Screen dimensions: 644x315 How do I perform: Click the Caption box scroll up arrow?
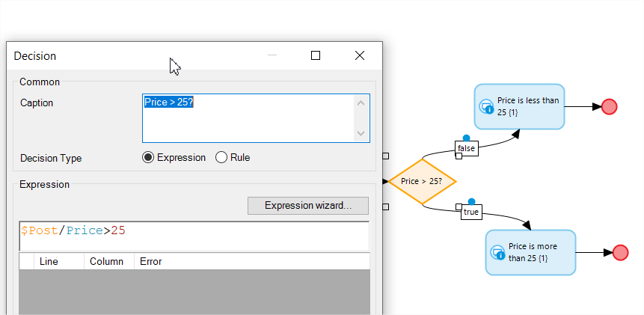(361, 103)
